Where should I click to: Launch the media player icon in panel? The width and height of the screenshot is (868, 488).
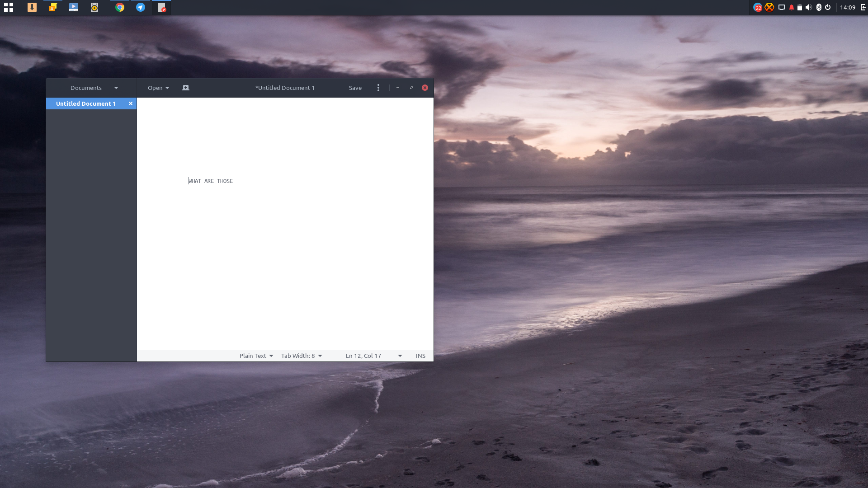click(x=74, y=7)
